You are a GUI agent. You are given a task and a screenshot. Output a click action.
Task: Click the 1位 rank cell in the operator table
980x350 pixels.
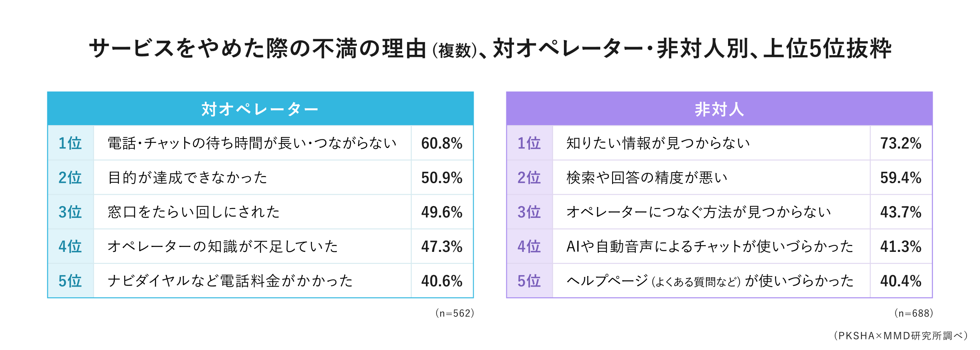[x=71, y=143]
